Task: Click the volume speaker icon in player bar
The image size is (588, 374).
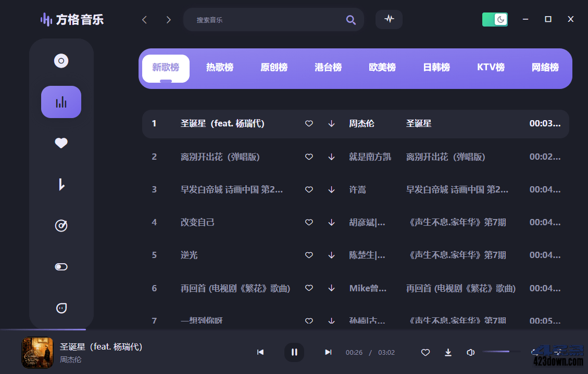Action: [x=470, y=352]
